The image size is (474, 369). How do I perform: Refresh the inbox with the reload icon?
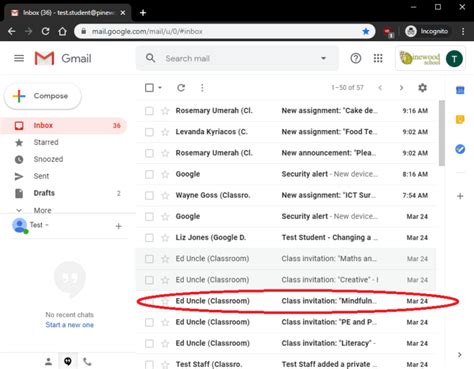[181, 88]
